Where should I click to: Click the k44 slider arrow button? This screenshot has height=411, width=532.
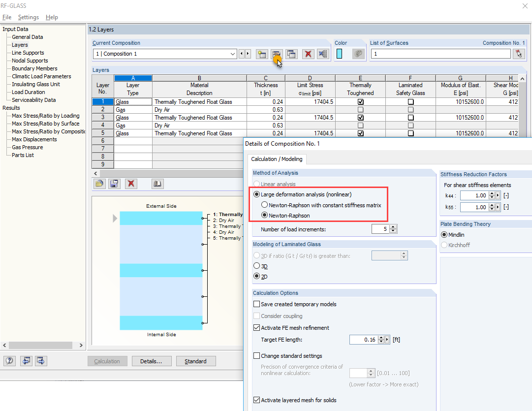[x=498, y=195]
